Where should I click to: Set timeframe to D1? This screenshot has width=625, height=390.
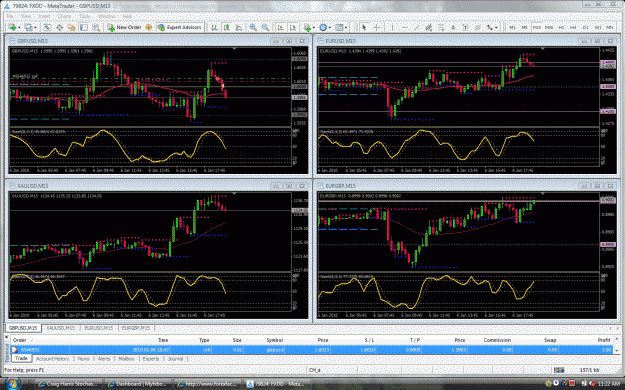click(586, 27)
